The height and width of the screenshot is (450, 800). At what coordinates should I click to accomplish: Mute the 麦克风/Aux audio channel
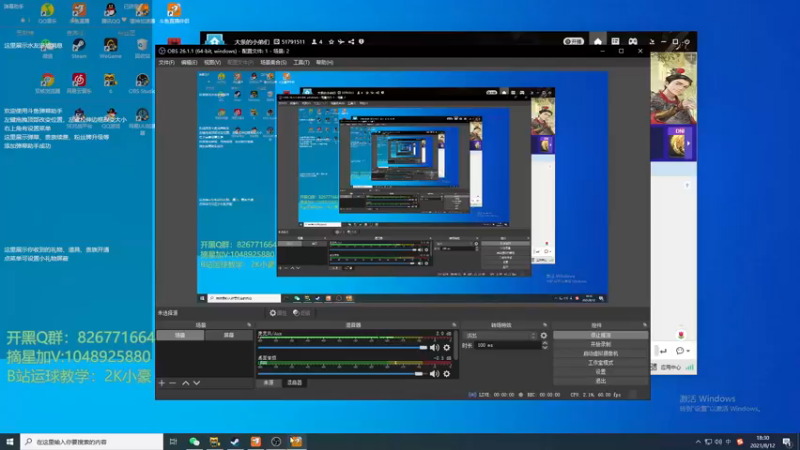(434, 347)
